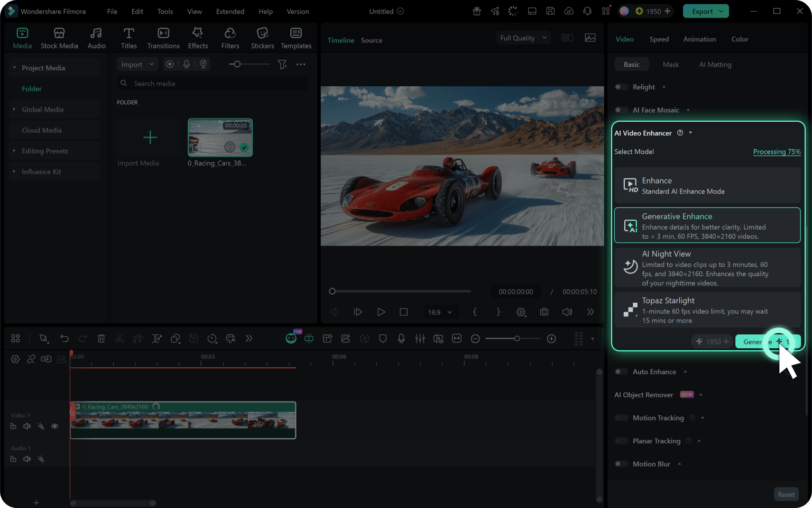812x508 pixels.
Task: Click the search media field
Action: [212, 83]
